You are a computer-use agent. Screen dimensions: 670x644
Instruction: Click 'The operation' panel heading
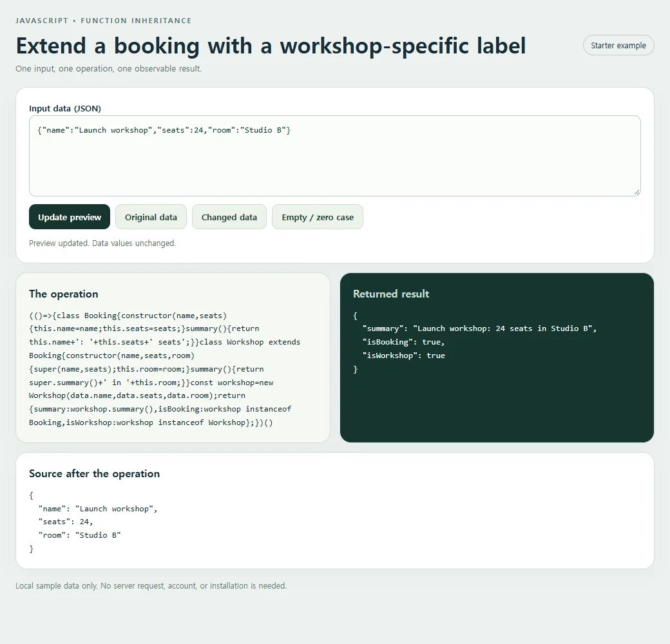[64, 294]
